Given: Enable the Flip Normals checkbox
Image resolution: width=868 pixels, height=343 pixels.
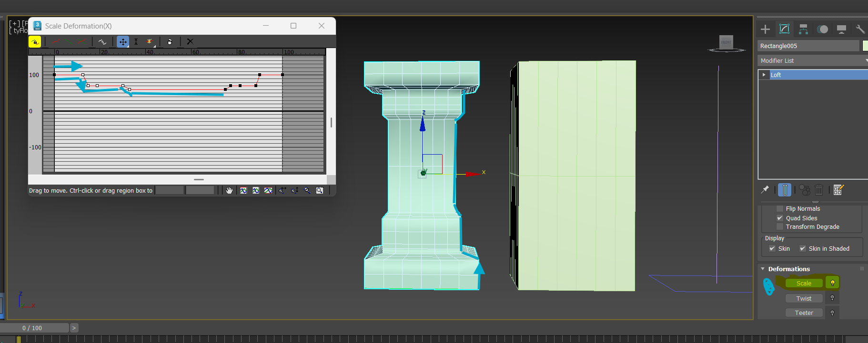Looking at the screenshot, I should tap(780, 208).
